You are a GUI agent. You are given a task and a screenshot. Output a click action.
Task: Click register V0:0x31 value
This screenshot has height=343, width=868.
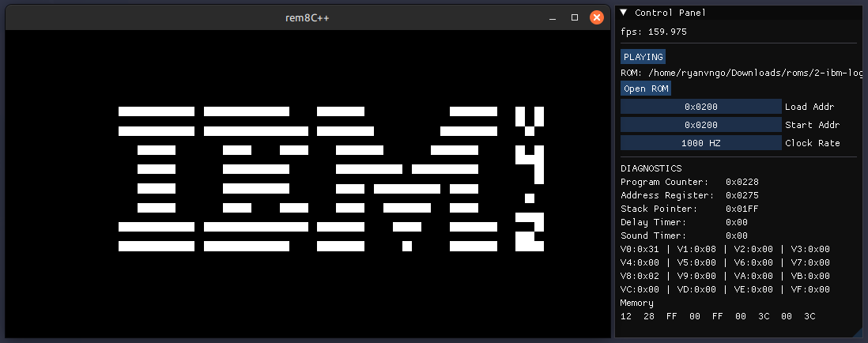coord(640,249)
